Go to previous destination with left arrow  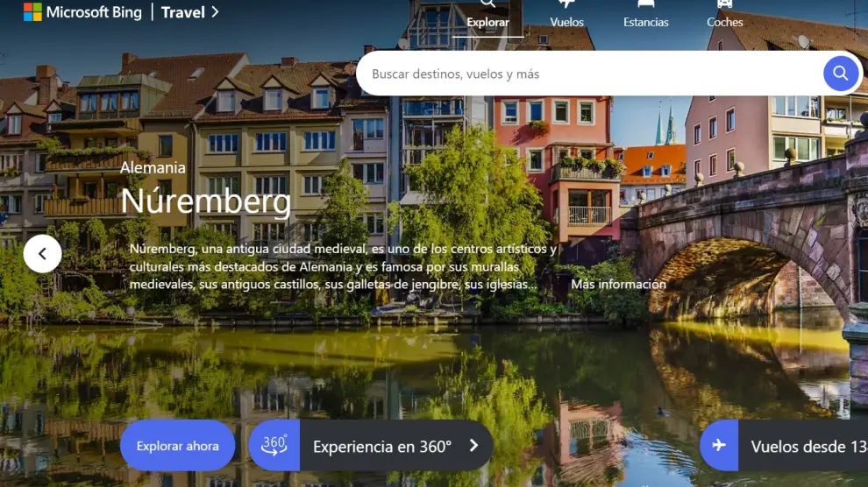[42, 254]
